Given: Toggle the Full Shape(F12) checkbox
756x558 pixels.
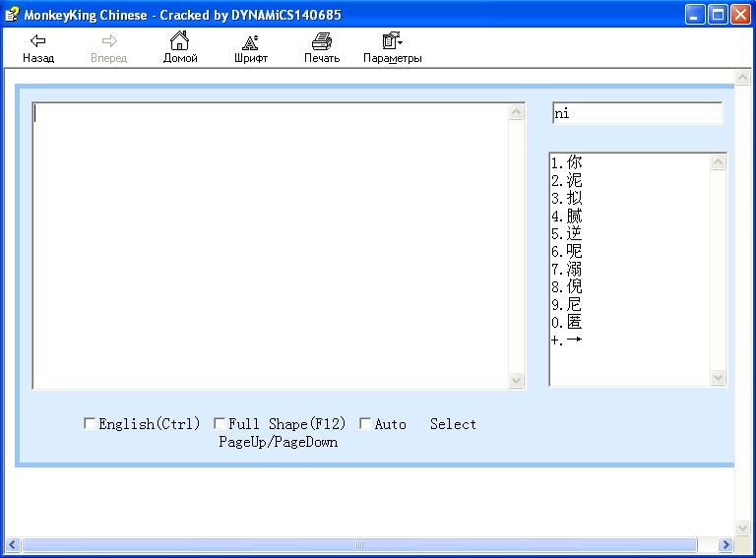Looking at the screenshot, I should click(220, 423).
